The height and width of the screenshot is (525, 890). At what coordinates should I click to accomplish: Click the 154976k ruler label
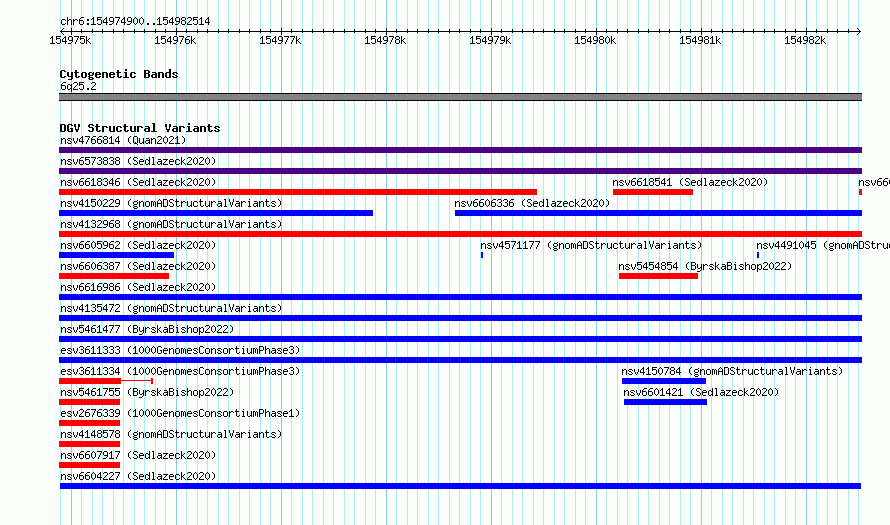(x=175, y=40)
